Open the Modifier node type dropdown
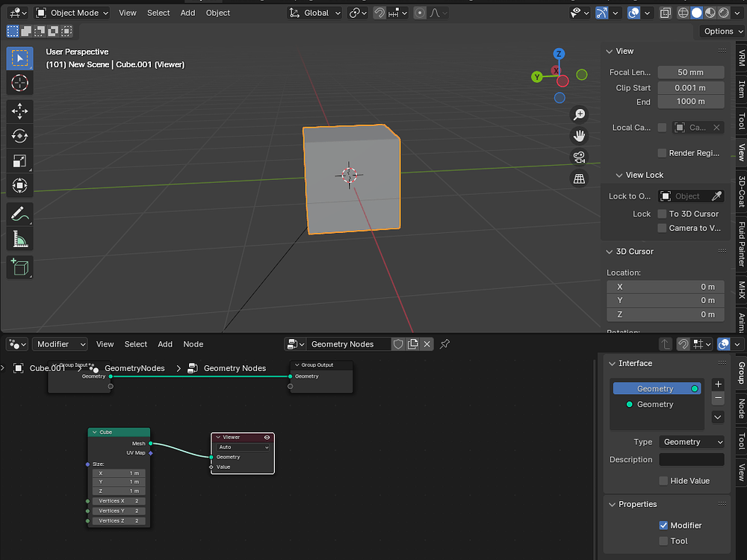Image resolution: width=747 pixels, height=560 pixels. pyautogui.click(x=60, y=343)
